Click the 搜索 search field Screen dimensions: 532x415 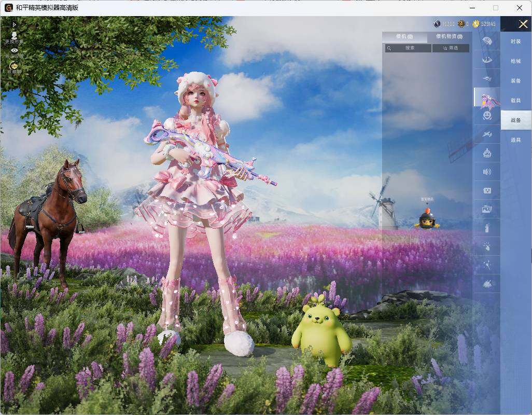coord(408,48)
